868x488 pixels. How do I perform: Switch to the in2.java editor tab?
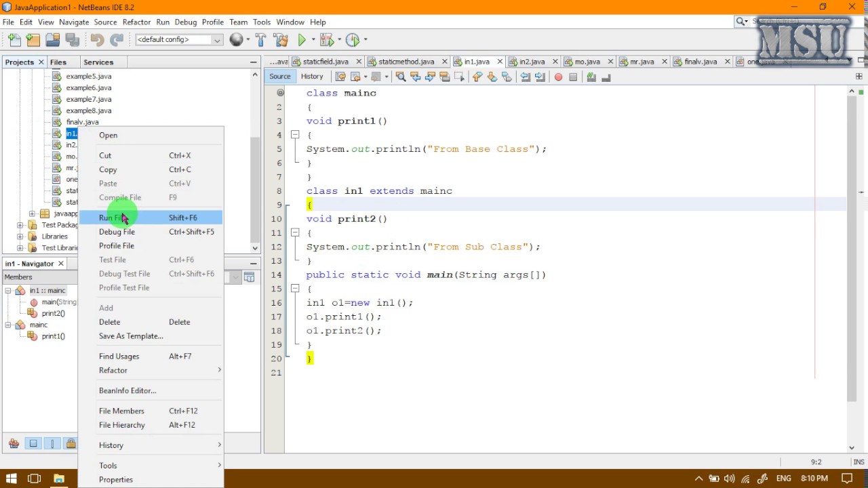click(x=532, y=62)
